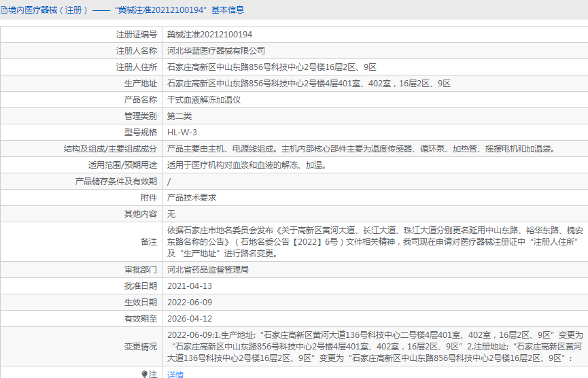The image size is (588, 378).
Task: Click the 有效期至 row label
Action: point(141,319)
